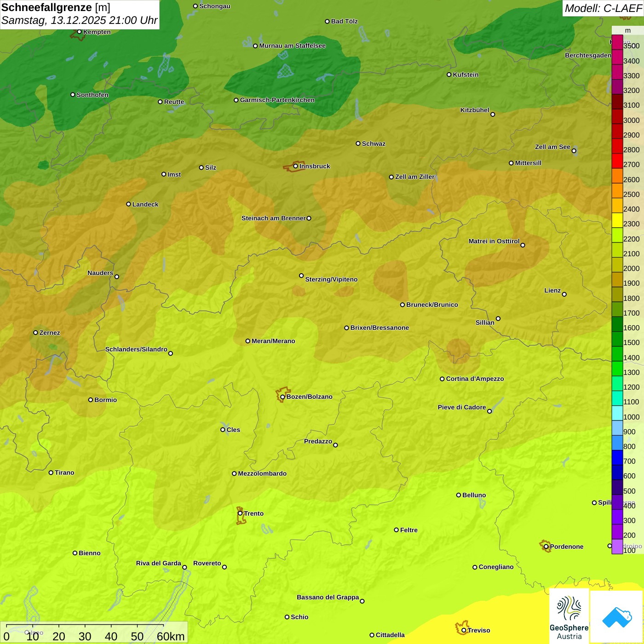Viewport: 644px width, 644px height.
Task: Click the Cles label
Action: click(233, 430)
